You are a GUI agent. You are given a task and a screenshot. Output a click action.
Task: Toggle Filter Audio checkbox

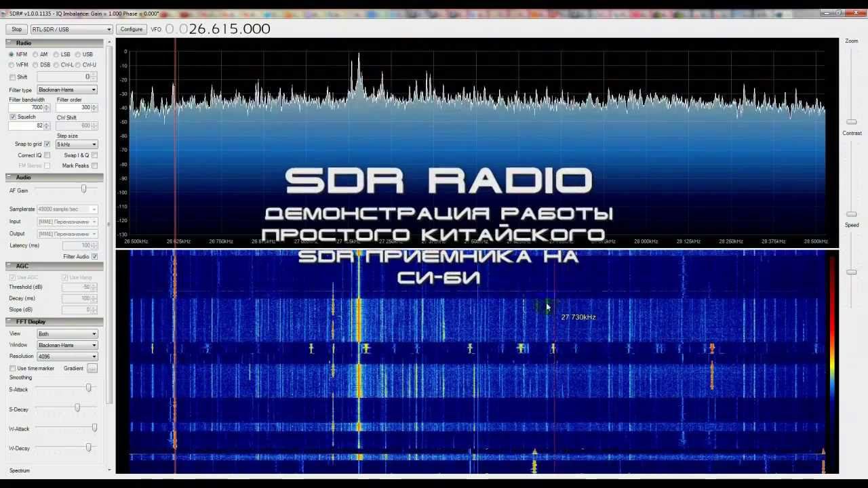pos(94,256)
